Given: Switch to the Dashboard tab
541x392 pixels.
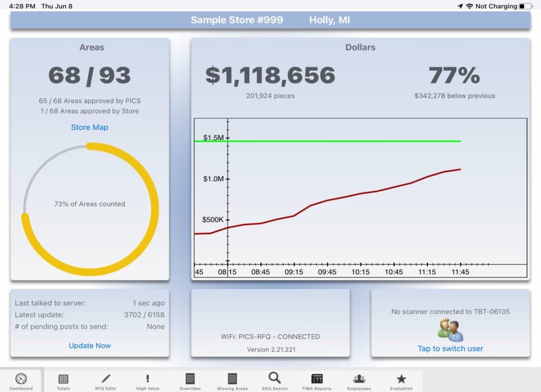Looking at the screenshot, I should coord(21,379).
